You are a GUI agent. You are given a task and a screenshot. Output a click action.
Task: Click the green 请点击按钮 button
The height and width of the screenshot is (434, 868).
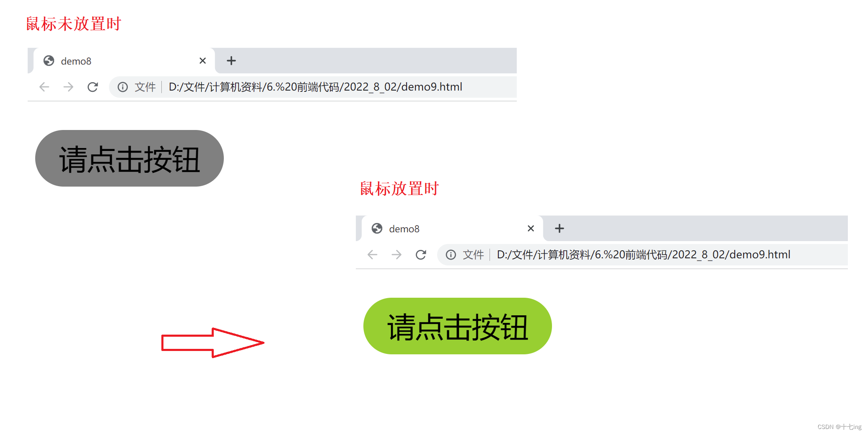(458, 326)
